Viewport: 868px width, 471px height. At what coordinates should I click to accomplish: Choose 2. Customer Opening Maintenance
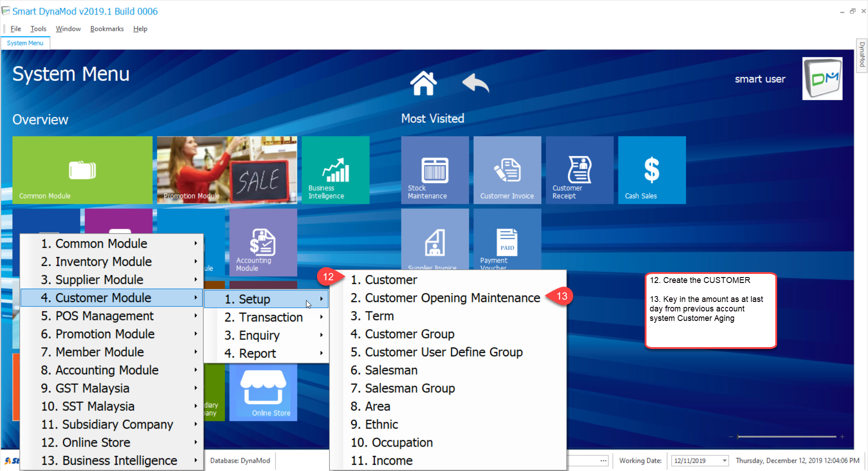pyautogui.click(x=448, y=297)
